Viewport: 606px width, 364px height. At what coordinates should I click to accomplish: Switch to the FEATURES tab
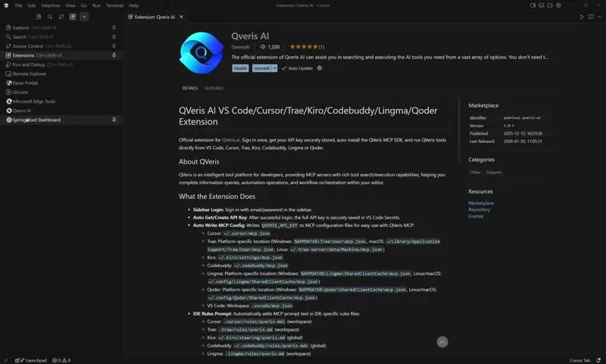214,89
